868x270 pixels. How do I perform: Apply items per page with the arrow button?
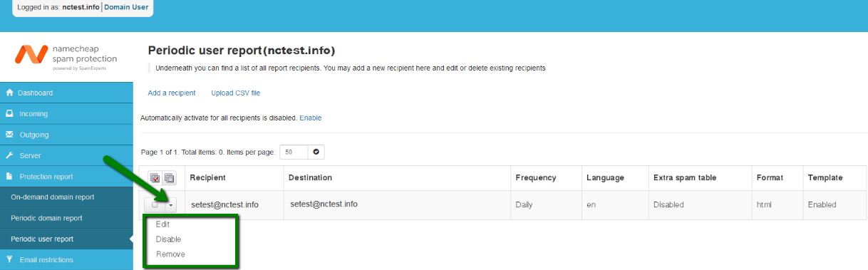coord(316,152)
